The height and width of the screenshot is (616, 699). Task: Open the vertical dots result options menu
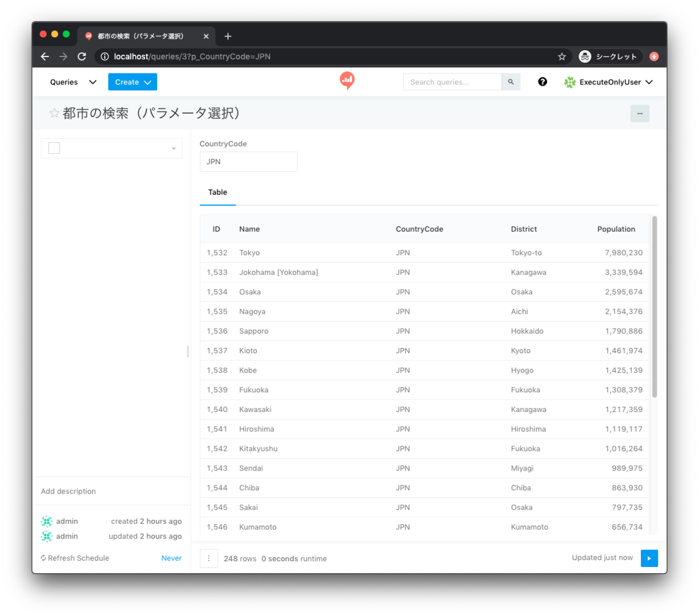tap(209, 558)
